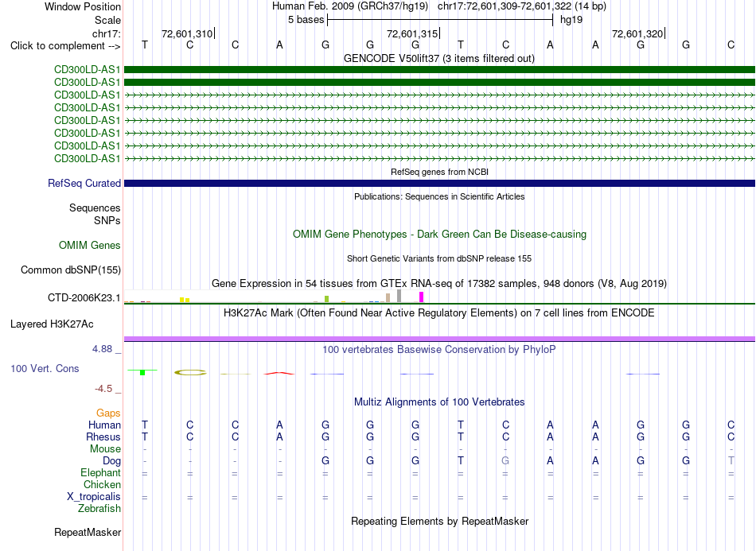Click 'RefSeq genes from NCBI' track title
The width and height of the screenshot is (756, 551).
pyautogui.click(x=439, y=172)
